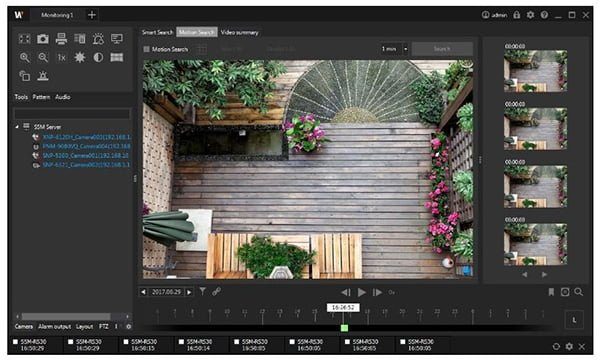Open settings gear in the title bar
The height and width of the screenshot is (360, 600).
click(x=530, y=15)
